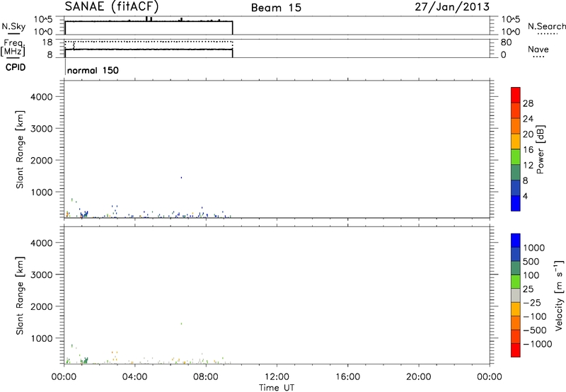The height and width of the screenshot is (392, 566).
Task: Pick the 4–8 dB dark blue Power swatch
Action: (x=516, y=188)
